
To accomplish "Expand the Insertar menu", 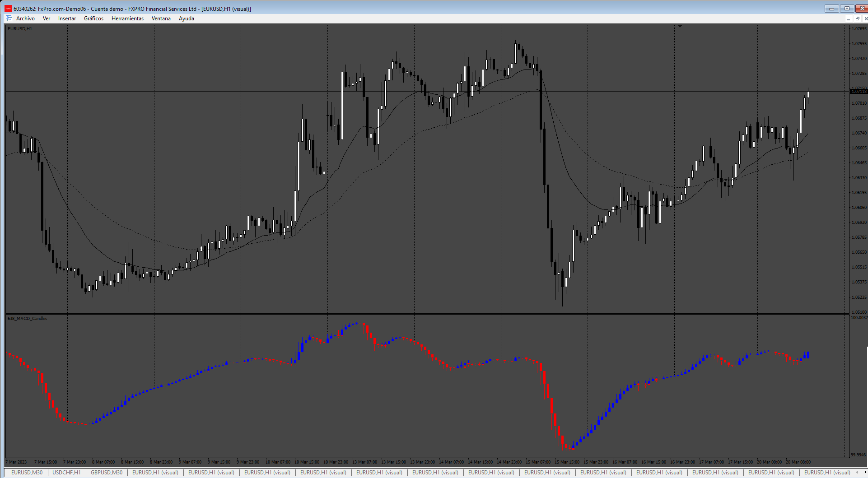I will tap(67, 19).
